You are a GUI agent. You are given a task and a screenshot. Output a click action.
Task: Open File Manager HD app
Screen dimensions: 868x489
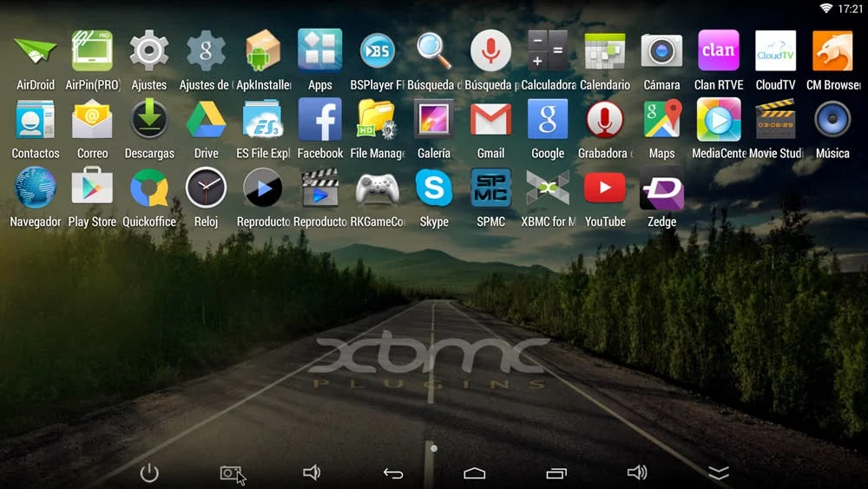(377, 119)
